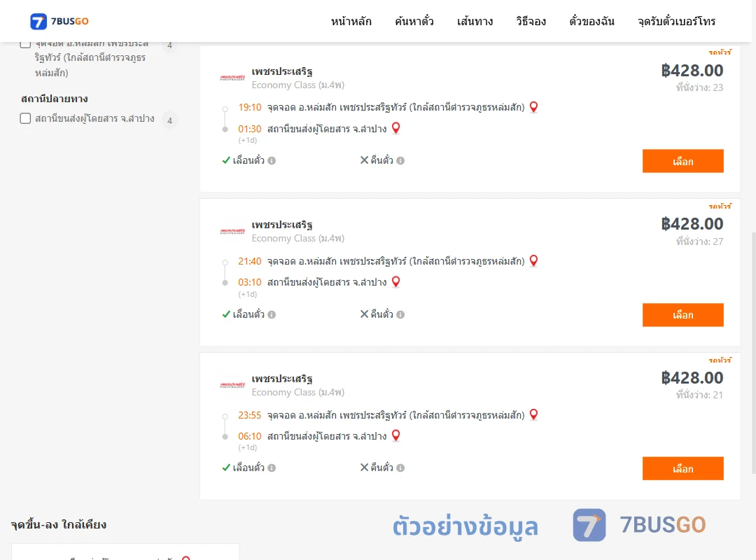Open the เส้นทาง navigation item
Screen dimensions: 756x560
pyautogui.click(x=475, y=22)
